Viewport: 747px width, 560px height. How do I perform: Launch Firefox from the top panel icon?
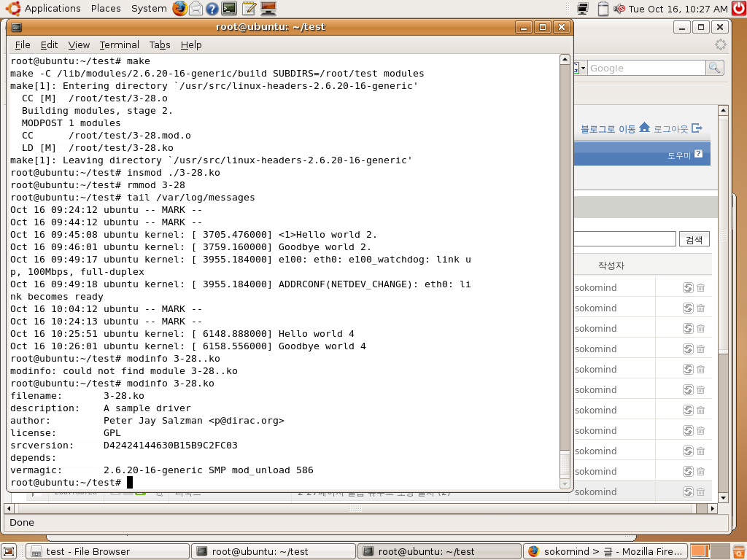point(179,8)
